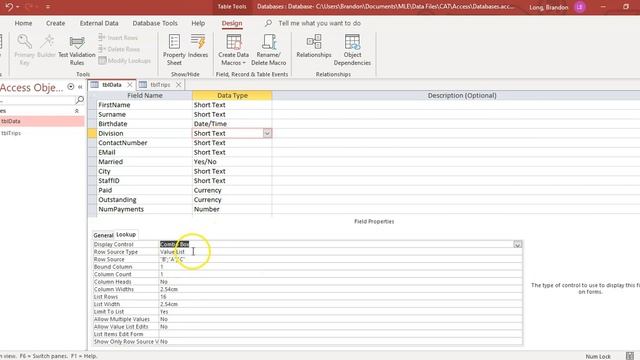Open the Division data type dropdown

[267, 133]
